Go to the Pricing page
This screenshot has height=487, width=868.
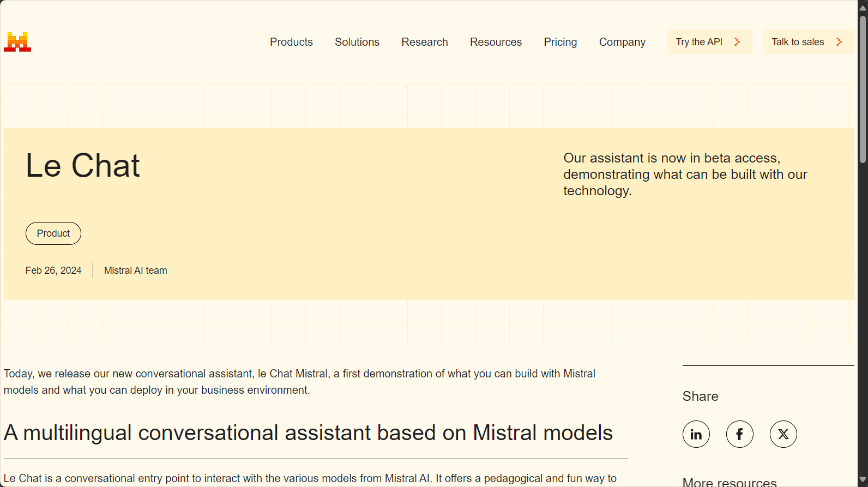point(560,42)
